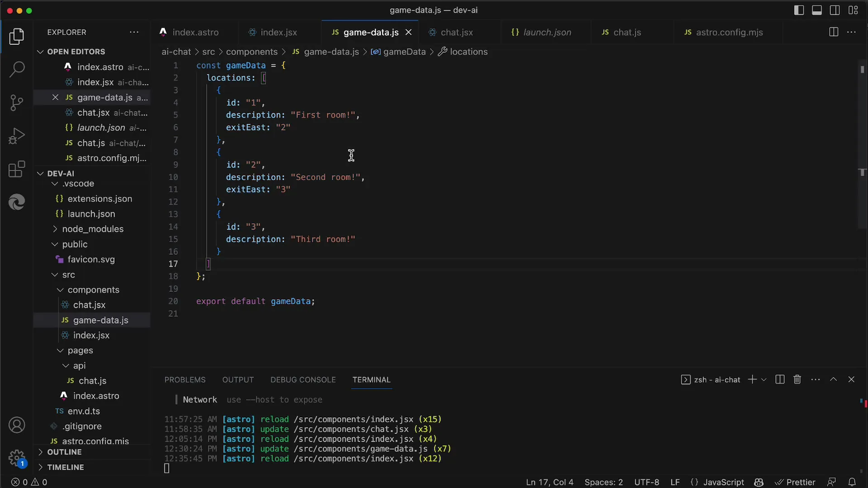Split the editor to the right
Image resolution: width=868 pixels, height=488 pixels.
pos(833,32)
